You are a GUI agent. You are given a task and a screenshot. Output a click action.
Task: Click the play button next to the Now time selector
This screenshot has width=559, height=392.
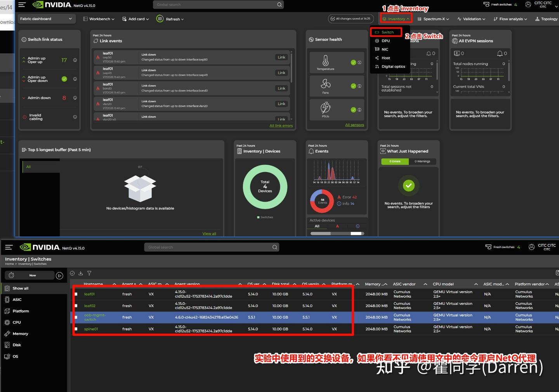(59, 276)
